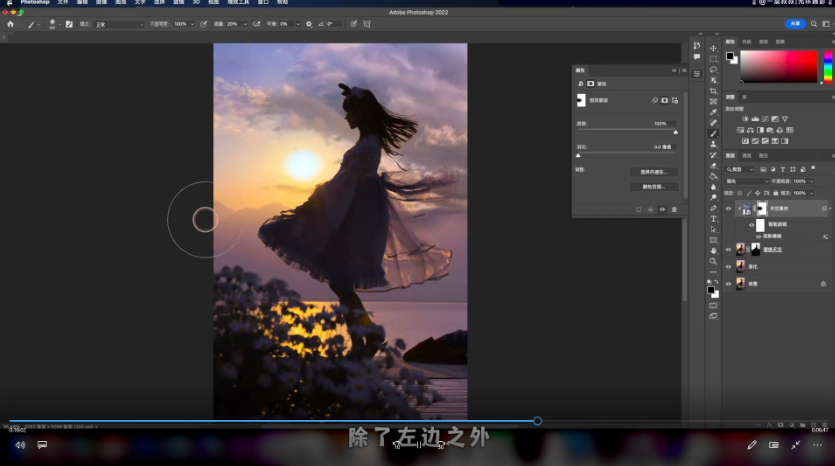The height and width of the screenshot is (466, 835).
Task: Open the search icon at top right
Action: click(814, 24)
